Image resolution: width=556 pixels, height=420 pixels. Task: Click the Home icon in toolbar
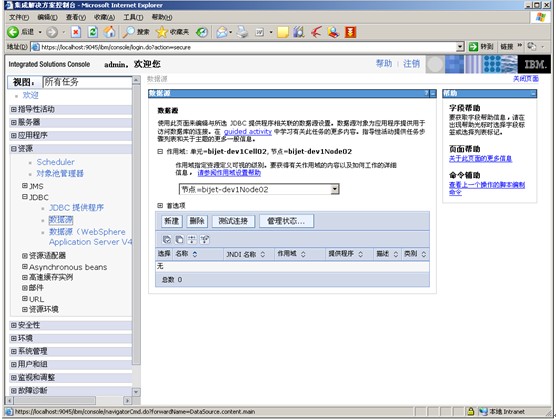(110, 32)
